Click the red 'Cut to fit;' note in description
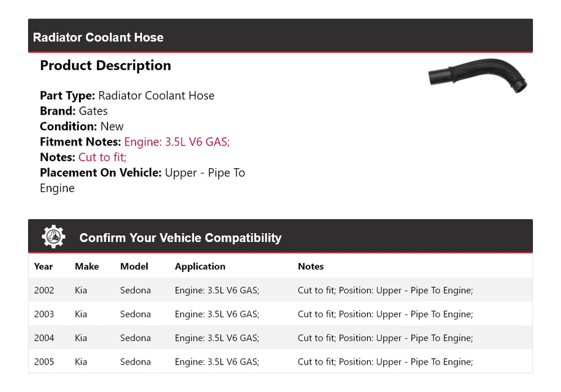This screenshot has height=392, width=561. (102, 157)
